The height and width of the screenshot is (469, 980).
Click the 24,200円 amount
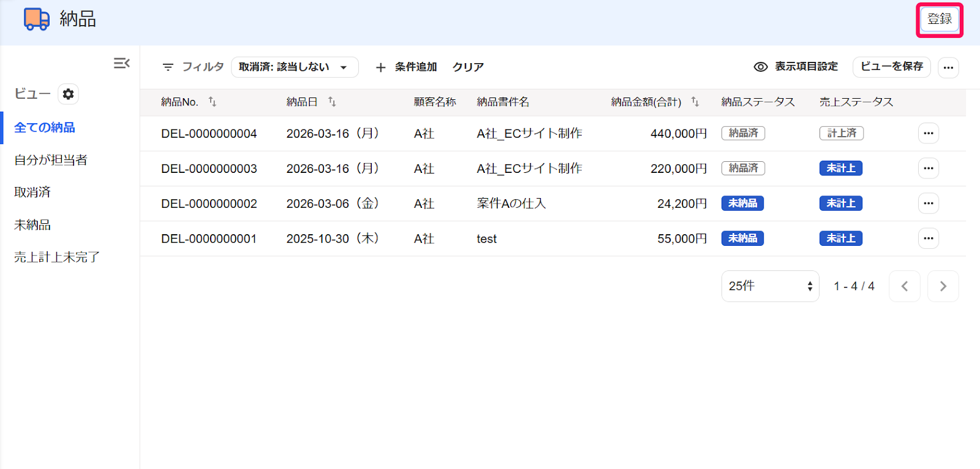682,204
